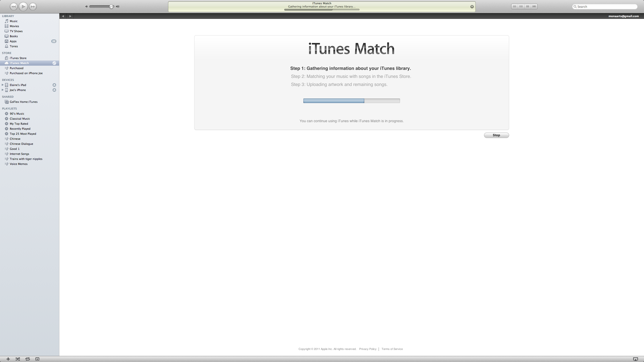Image resolution: width=644 pixels, height=362 pixels.
Task: Focus the Search field
Action: coord(605,7)
